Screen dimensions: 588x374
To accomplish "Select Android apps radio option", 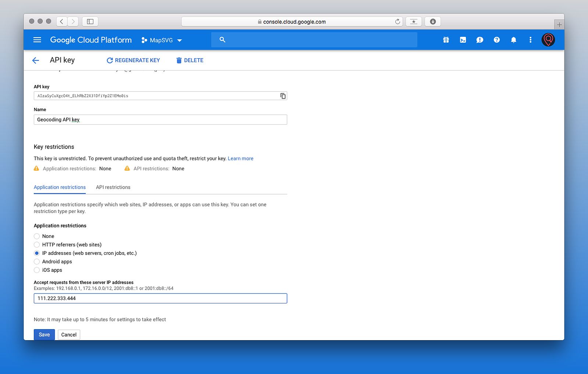I will (x=37, y=261).
